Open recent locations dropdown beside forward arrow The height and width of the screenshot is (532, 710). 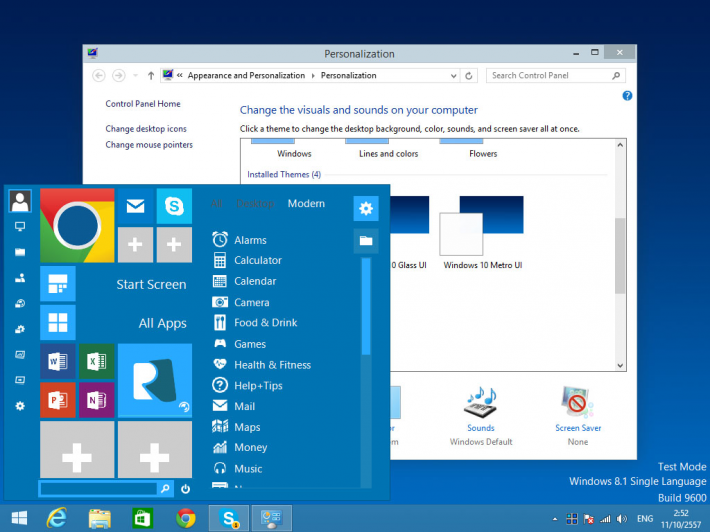135,76
